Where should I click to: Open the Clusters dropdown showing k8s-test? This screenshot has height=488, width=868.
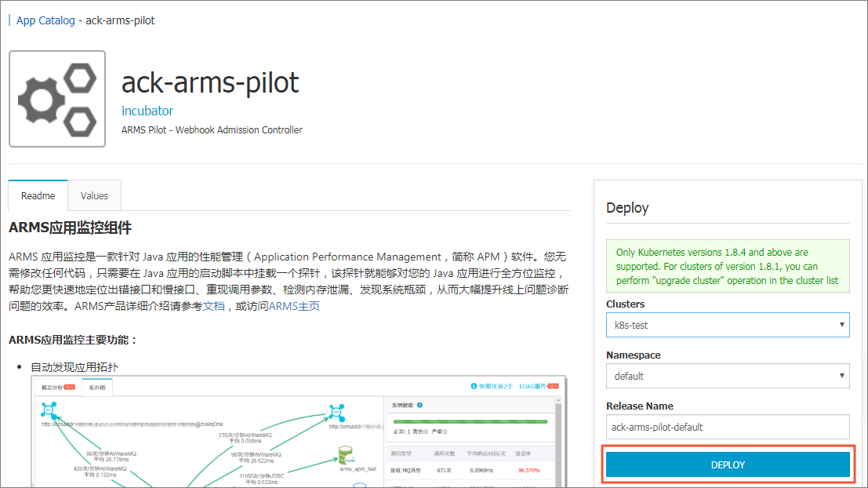(728, 325)
